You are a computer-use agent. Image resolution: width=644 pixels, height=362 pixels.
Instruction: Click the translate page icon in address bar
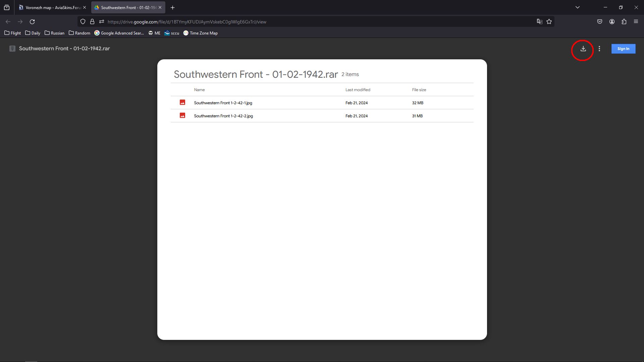(x=539, y=22)
